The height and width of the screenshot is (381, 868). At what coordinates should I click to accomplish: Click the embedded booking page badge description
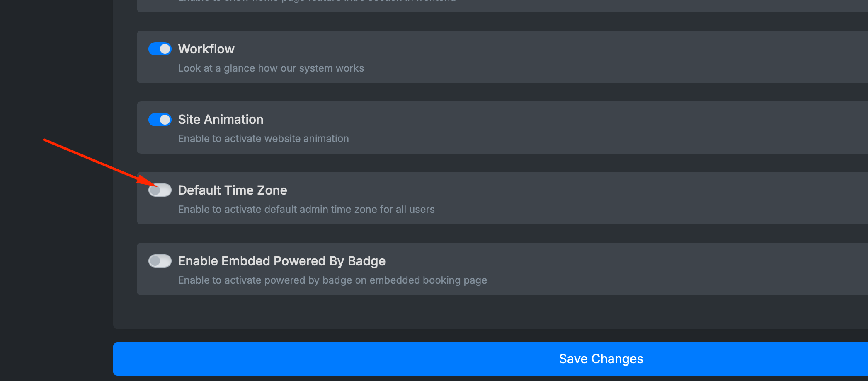pos(332,280)
